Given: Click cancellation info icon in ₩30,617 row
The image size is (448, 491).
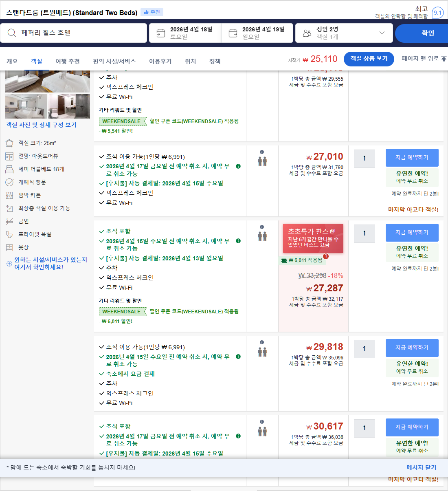Looking at the screenshot, I should pos(238,436).
